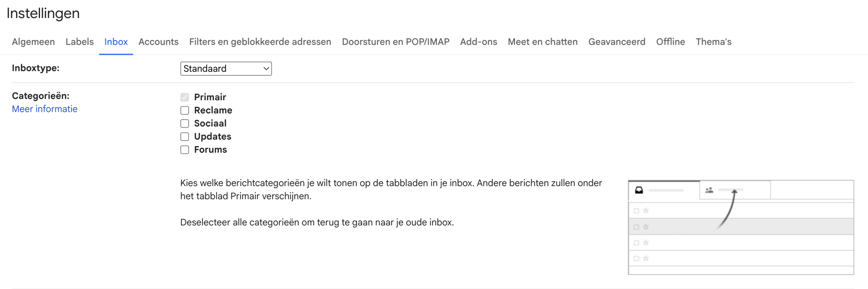Image resolution: width=868 pixels, height=289 pixels.
Task: Open the Geavanceerd tab
Action: point(617,42)
